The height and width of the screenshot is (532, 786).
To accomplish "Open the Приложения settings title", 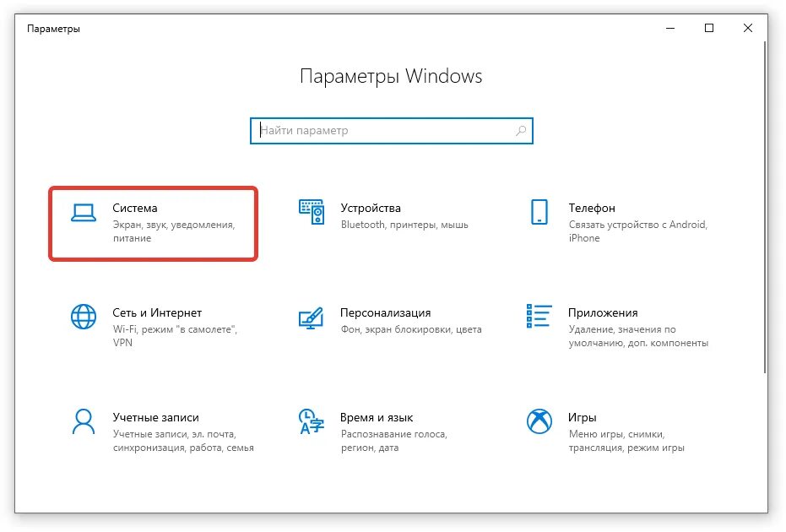I will [603, 313].
